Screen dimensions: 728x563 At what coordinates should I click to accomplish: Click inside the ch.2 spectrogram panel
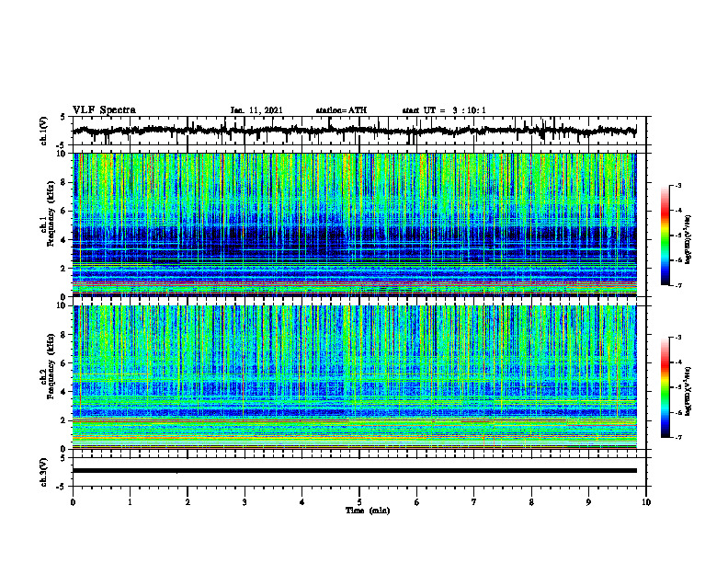354,377
